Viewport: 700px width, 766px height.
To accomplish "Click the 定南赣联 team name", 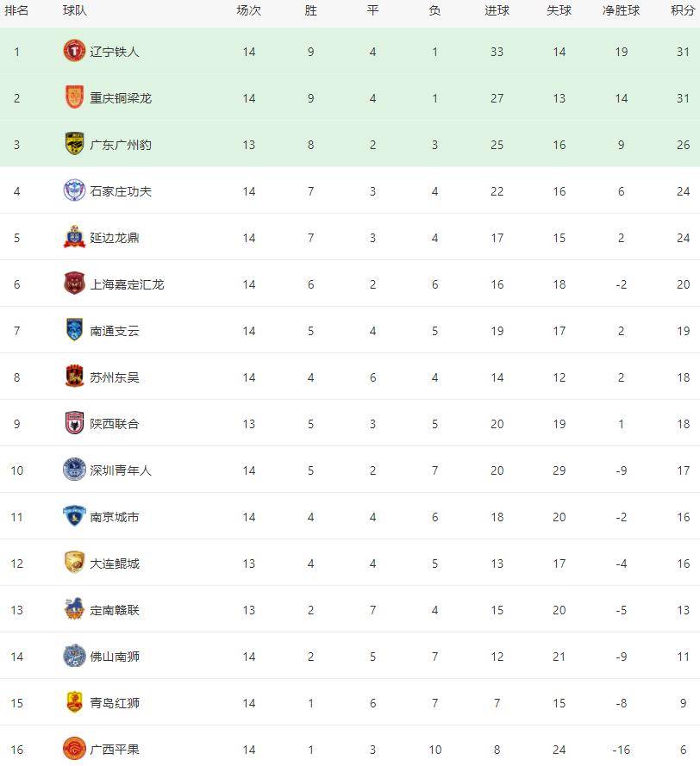I will coord(115,610).
